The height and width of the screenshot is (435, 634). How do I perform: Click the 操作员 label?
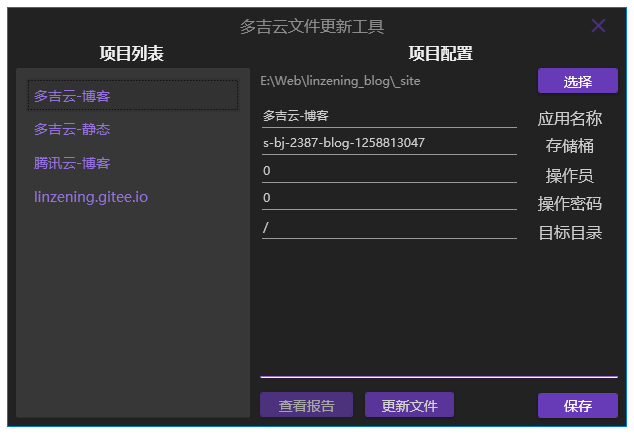570,175
